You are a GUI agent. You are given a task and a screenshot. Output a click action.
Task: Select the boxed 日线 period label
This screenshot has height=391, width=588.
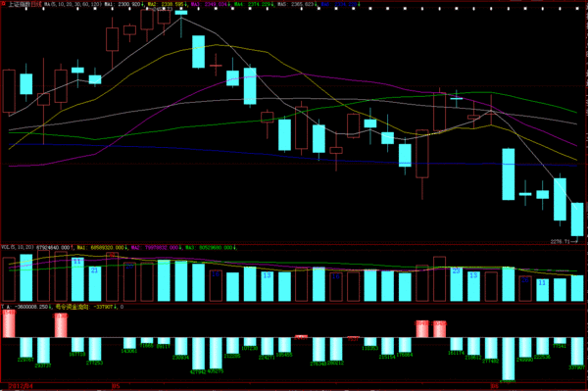coord(36,5)
